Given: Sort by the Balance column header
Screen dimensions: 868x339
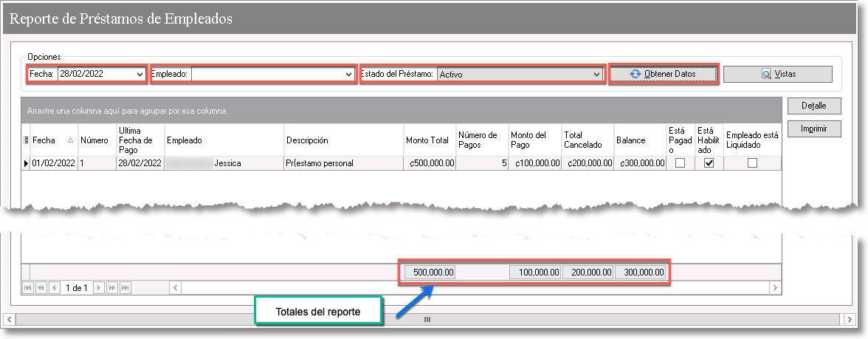Looking at the screenshot, I should [640, 140].
